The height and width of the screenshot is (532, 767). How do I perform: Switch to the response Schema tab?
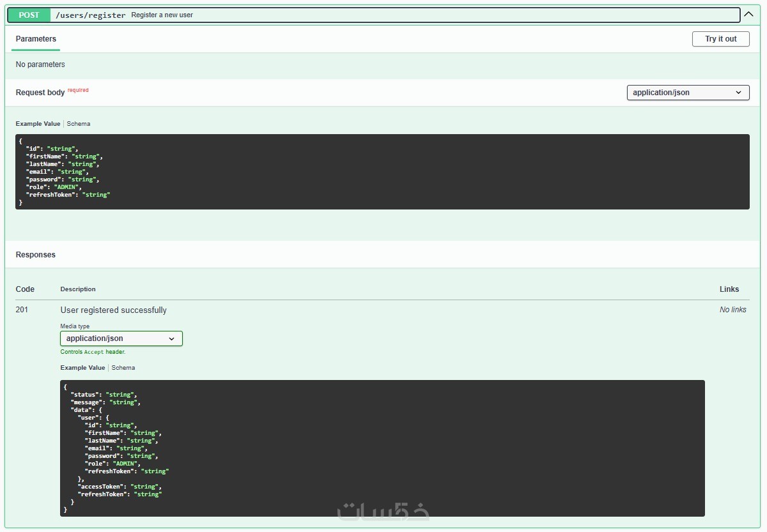pyautogui.click(x=123, y=368)
